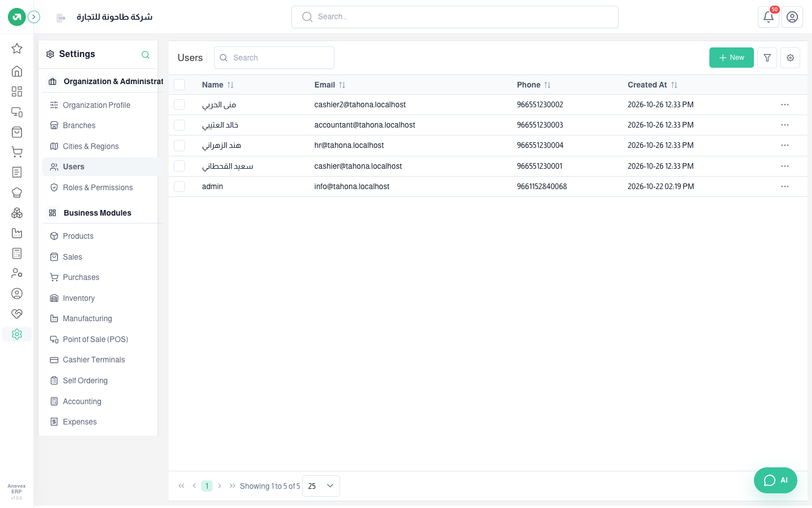Focus the global Search field at top

click(455, 17)
